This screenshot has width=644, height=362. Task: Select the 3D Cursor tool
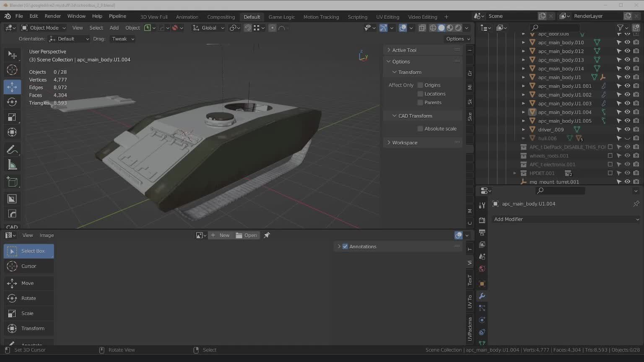coord(12,70)
